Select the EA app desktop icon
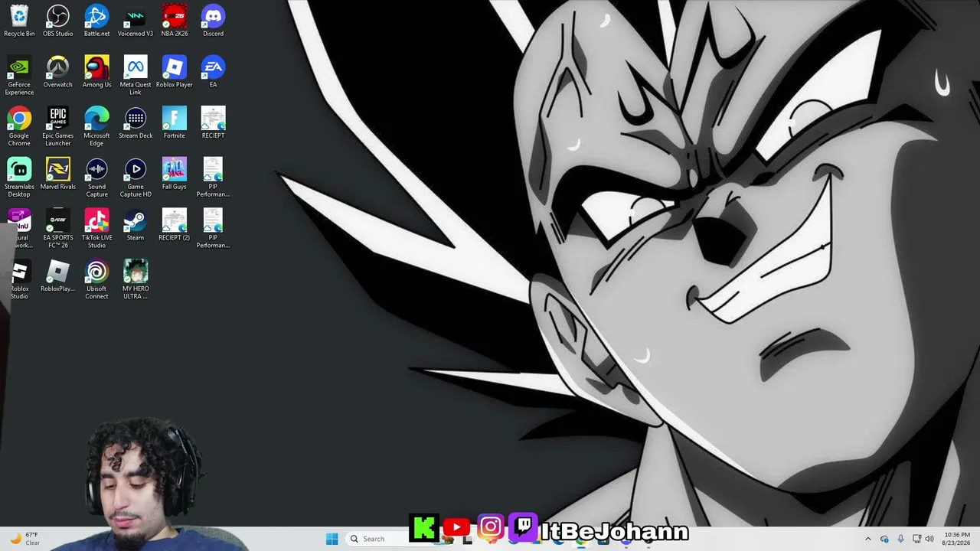This screenshot has height=551, width=980. click(213, 72)
